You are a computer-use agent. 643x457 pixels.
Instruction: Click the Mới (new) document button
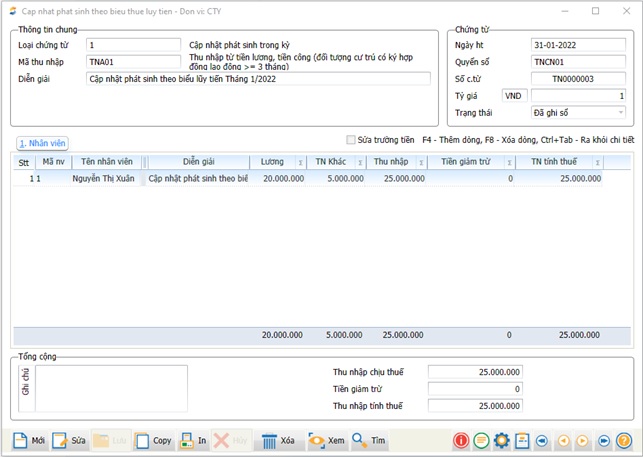(x=29, y=440)
